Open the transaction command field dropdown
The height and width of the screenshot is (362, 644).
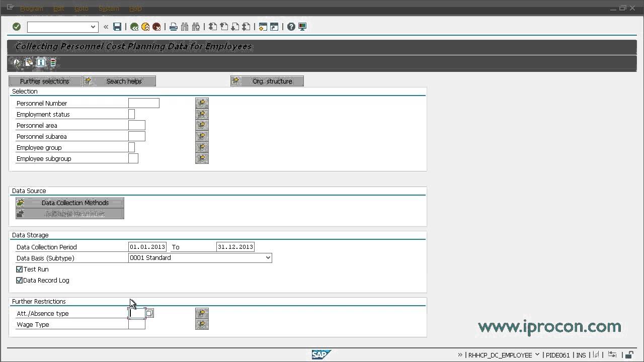[x=93, y=27]
